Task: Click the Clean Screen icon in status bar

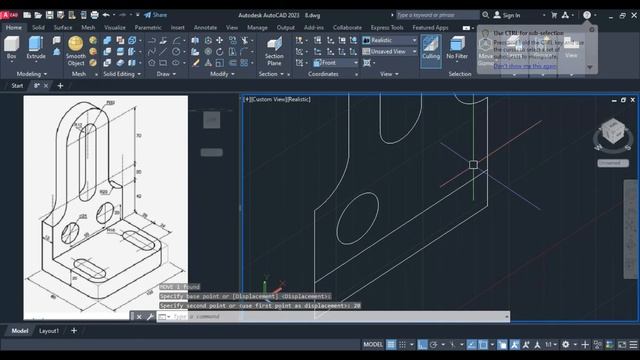Action: [x=622, y=345]
